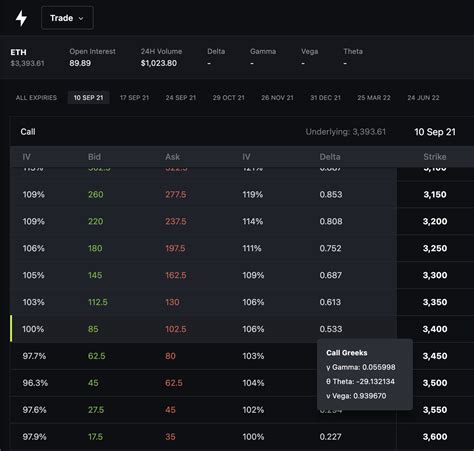
Task: Click delta 0.752 in the 3,250 row
Action: pyautogui.click(x=330, y=248)
